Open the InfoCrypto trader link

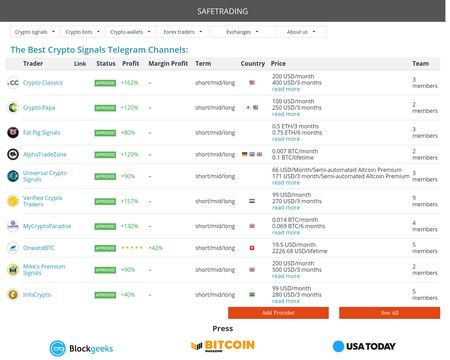point(37,294)
